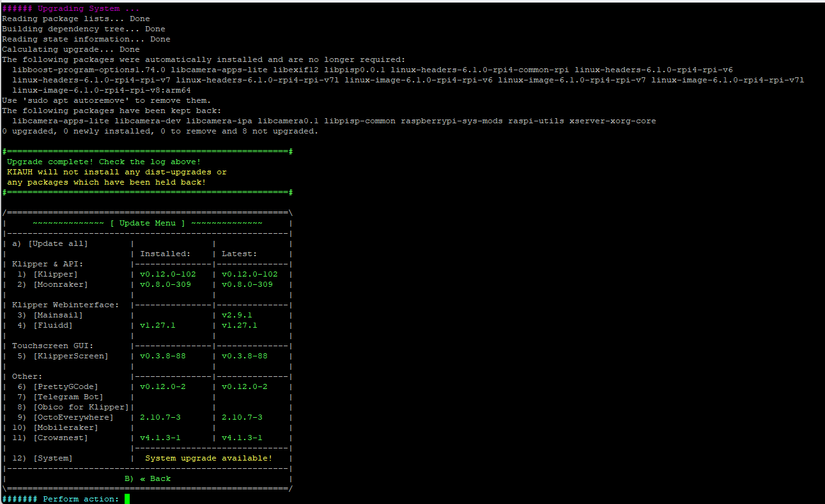Click the 'Upgrade complete!' message line
This screenshot has width=825, height=504.
coord(104,162)
